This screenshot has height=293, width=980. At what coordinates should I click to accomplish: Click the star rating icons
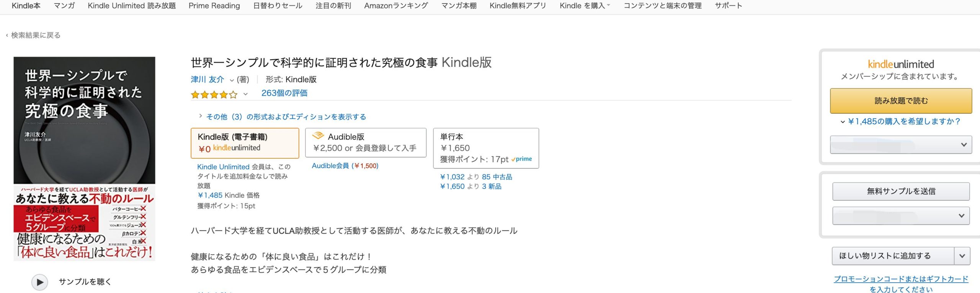(x=214, y=94)
